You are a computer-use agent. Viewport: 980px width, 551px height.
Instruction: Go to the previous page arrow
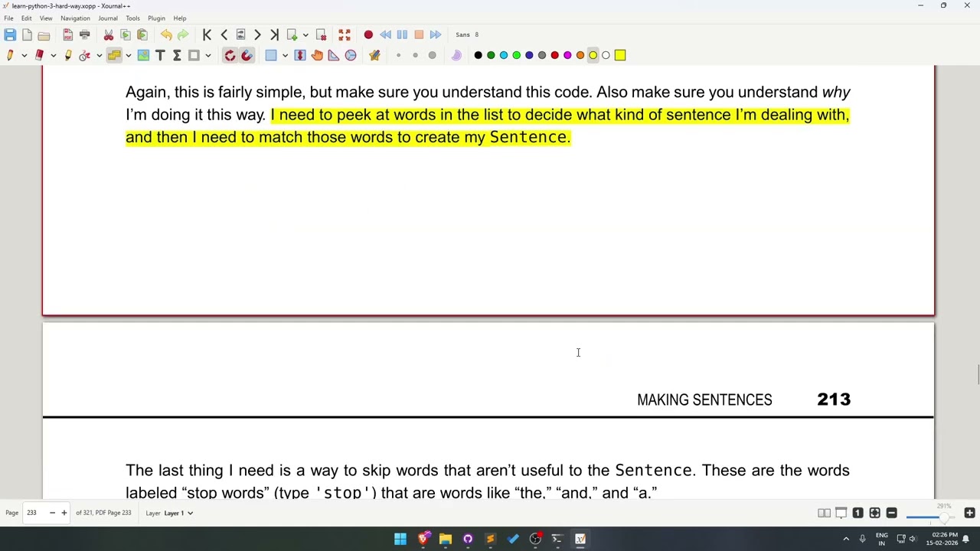pos(224,34)
